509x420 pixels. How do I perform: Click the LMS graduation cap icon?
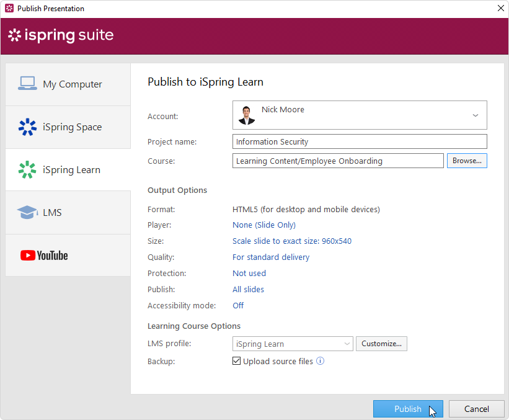(x=27, y=212)
